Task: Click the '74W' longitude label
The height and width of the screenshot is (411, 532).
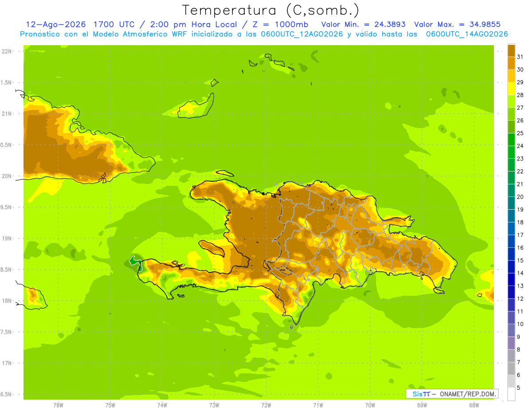Action: pyautogui.click(x=162, y=405)
